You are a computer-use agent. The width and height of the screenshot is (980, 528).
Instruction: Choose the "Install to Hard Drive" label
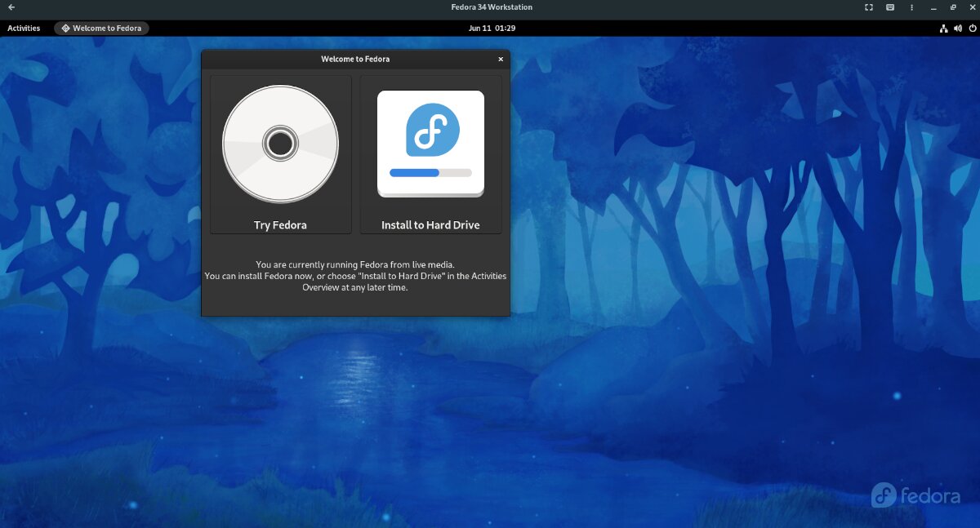click(x=430, y=225)
